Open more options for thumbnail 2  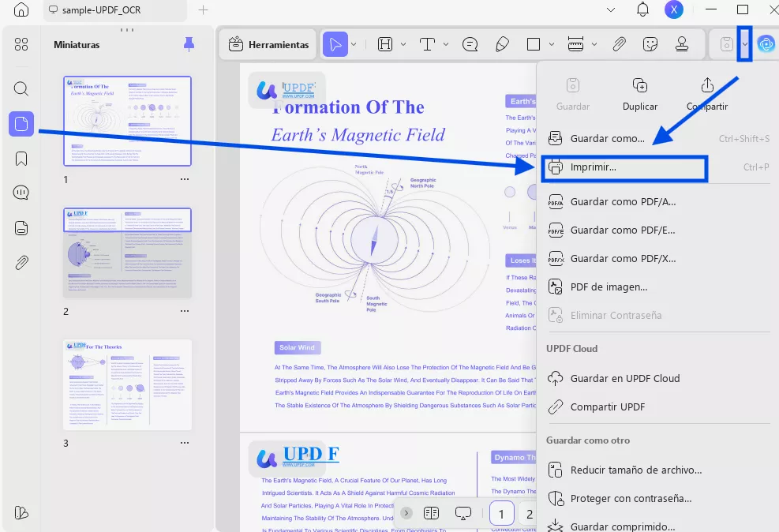point(185,311)
